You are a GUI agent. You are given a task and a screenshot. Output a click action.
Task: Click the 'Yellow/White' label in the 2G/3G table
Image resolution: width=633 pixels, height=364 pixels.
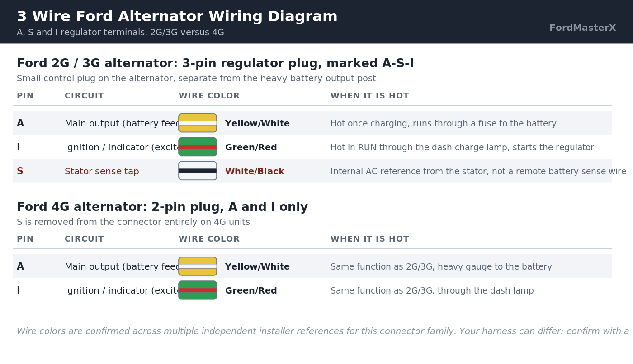coord(257,124)
